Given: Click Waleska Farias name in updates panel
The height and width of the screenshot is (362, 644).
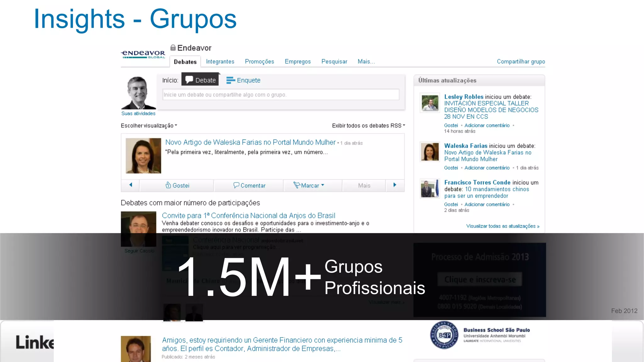Looking at the screenshot, I should coord(466,146).
